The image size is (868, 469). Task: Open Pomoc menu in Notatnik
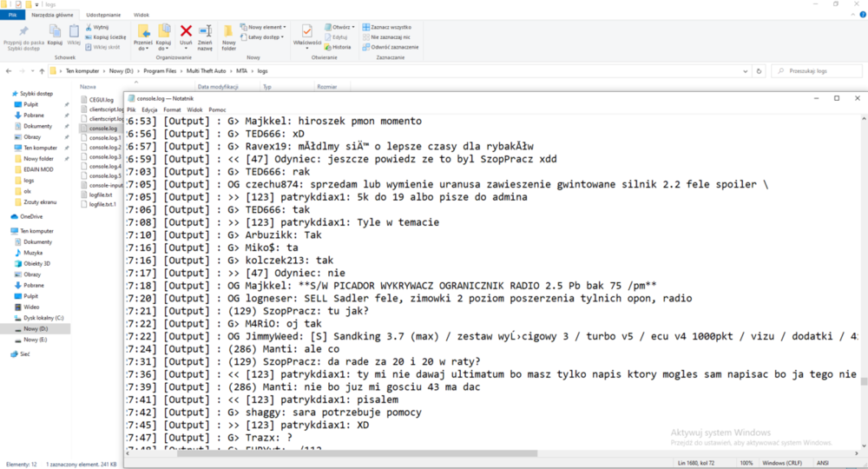tap(217, 109)
